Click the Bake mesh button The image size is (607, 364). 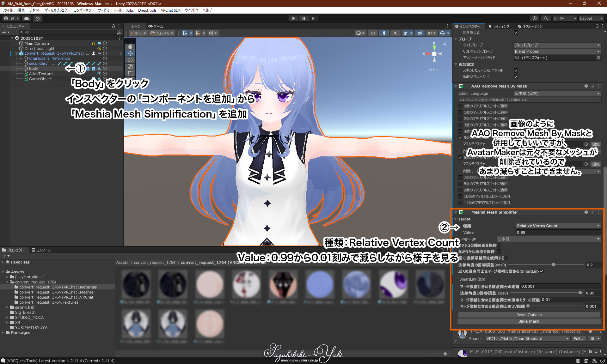click(529, 321)
